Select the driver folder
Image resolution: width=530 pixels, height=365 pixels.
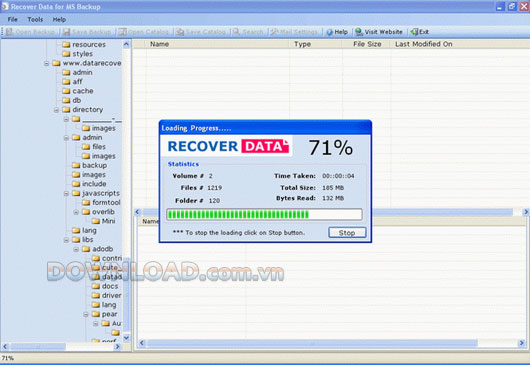point(112,295)
